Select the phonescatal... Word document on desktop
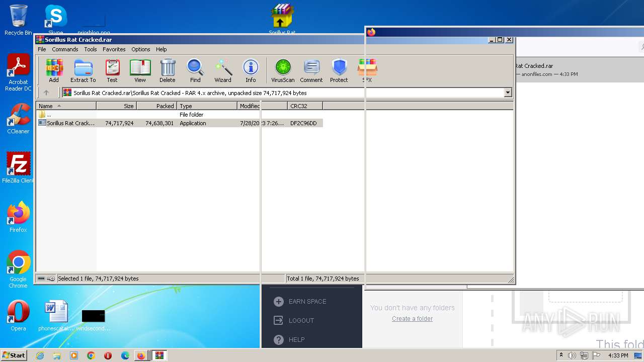 tap(56, 315)
